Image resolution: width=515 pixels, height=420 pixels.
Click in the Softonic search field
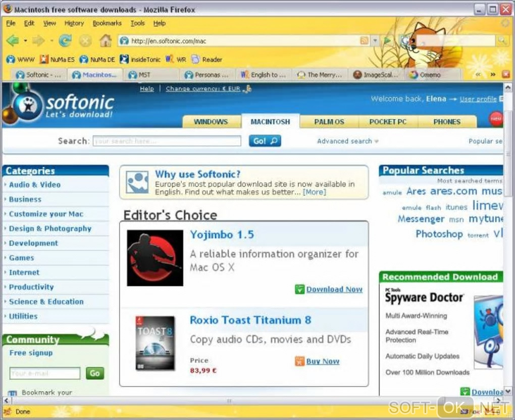[x=167, y=141]
